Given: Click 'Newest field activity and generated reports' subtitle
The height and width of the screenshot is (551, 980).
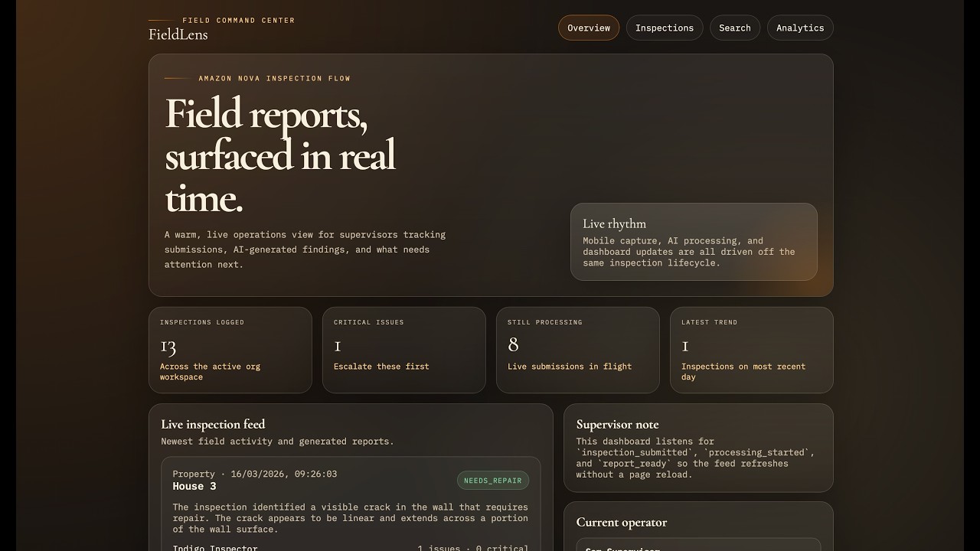Looking at the screenshot, I should [x=277, y=442].
